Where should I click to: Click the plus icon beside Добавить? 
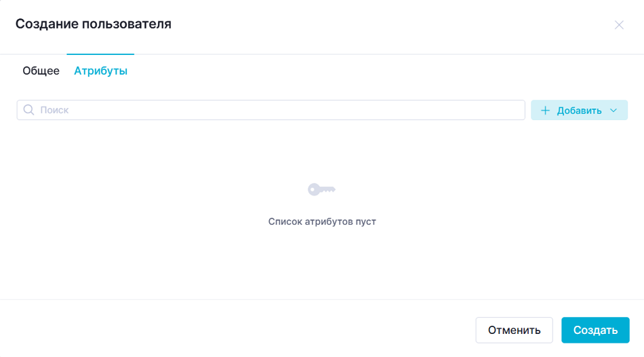545,110
